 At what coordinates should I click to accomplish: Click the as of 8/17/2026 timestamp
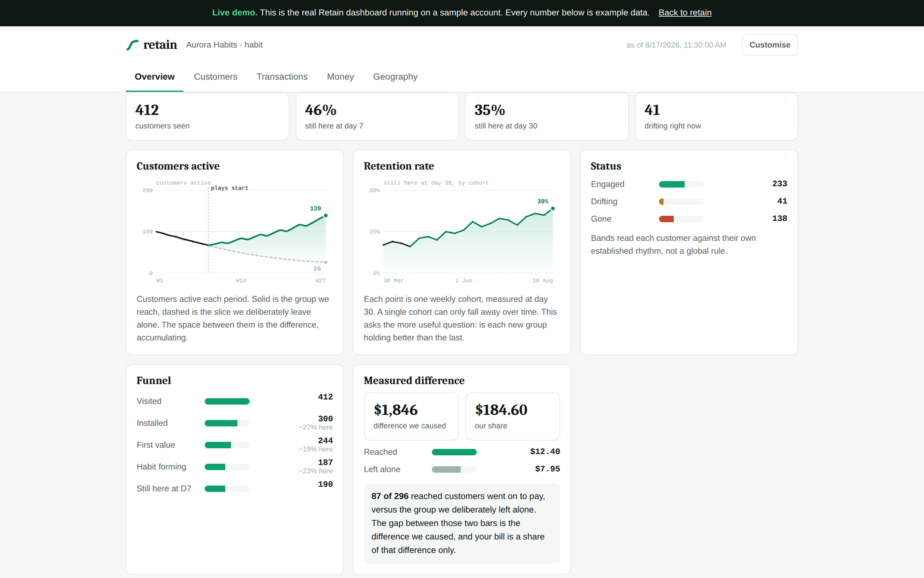676,45
